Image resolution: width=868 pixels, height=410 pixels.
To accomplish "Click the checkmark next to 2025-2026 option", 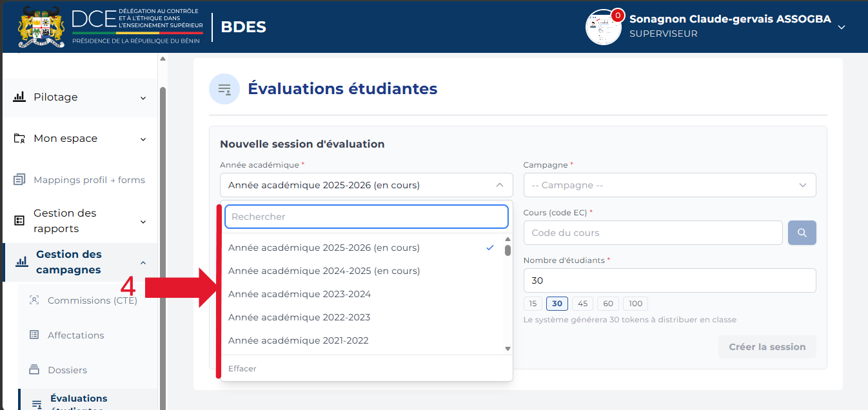I will click(491, 248).
